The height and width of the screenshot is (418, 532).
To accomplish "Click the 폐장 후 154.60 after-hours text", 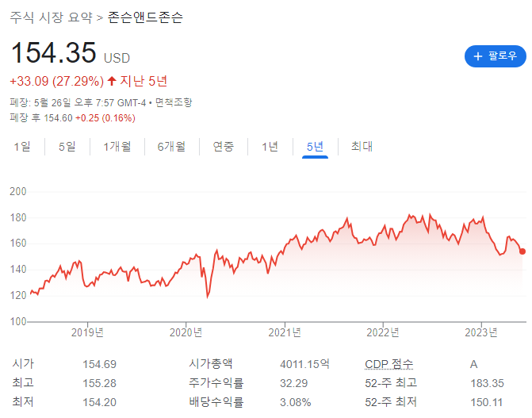I will click(41, 118).
